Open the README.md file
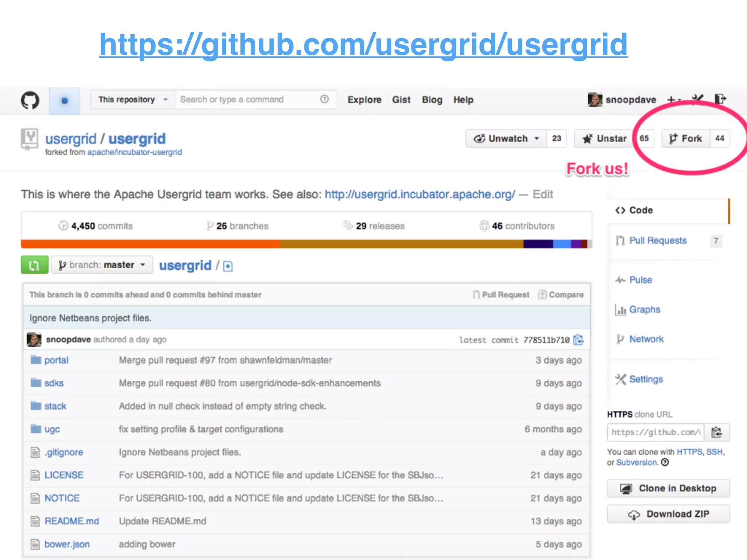Viewport: 747px width, 560px height. [72, 521]
